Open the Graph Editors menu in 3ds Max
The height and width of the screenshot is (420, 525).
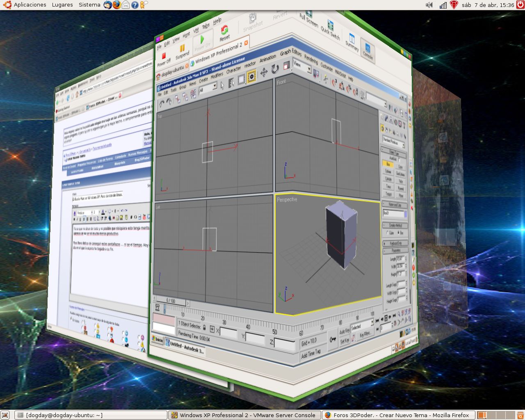click(x=291, y=53)
